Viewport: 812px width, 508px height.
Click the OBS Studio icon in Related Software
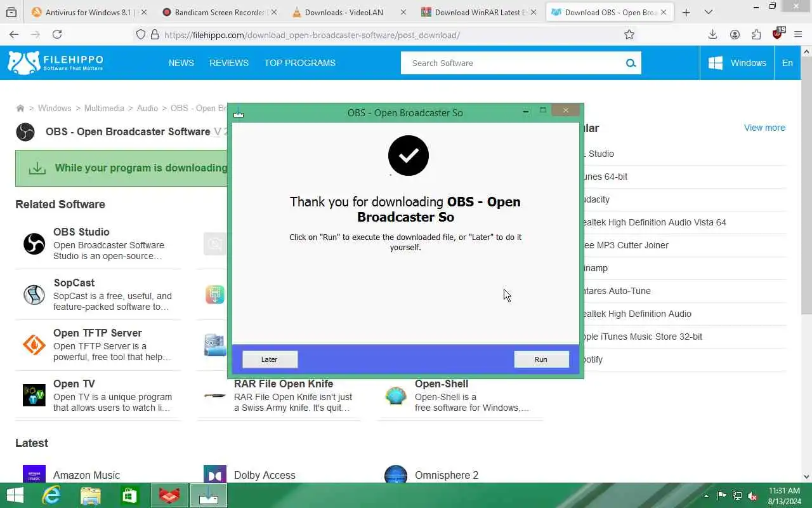[x=34, y=244]
